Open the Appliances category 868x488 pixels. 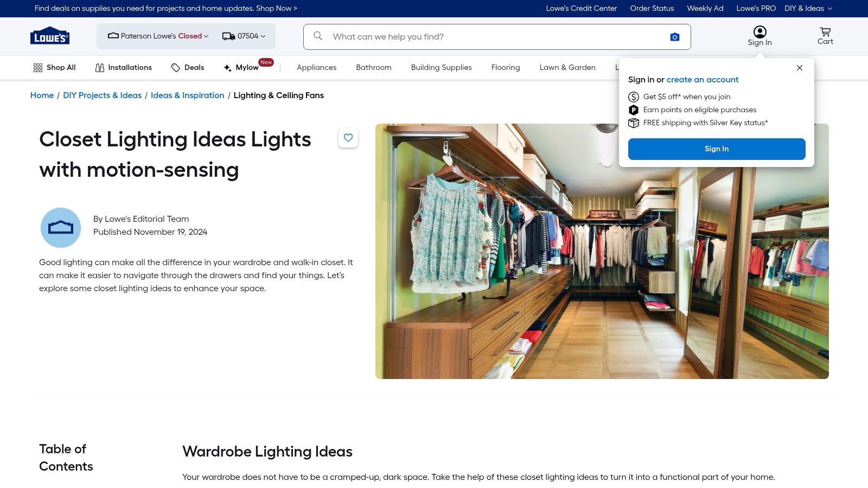point(316,67)
